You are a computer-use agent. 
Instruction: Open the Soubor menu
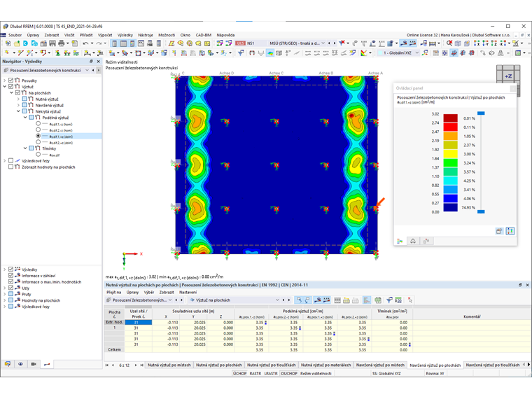(15, 35)
